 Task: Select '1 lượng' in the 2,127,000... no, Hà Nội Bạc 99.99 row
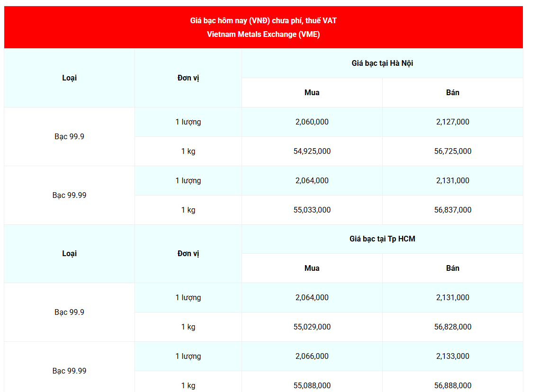(x=188, y=180)
